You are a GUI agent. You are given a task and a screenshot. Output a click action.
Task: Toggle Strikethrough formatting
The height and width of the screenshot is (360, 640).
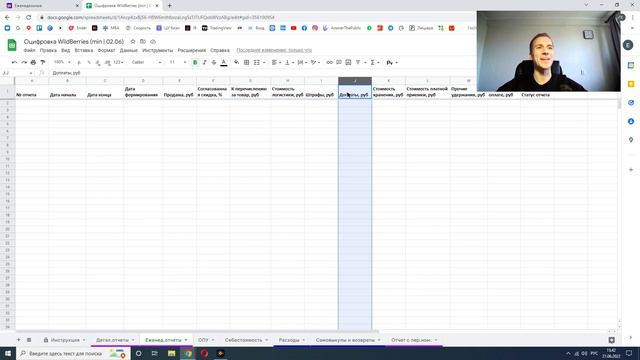pos(214,62)
